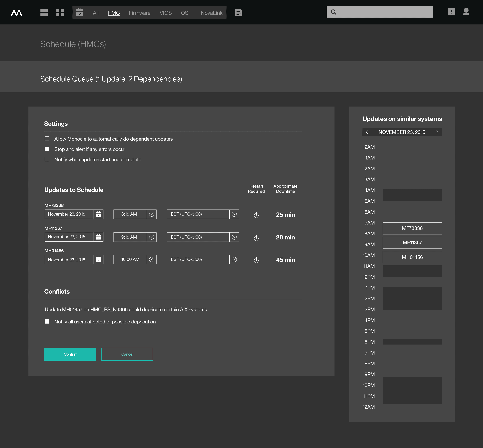This screenshot has width=483, height=448.
Task: Toggle notify users of possible deprication
Action: pos(47,322)
